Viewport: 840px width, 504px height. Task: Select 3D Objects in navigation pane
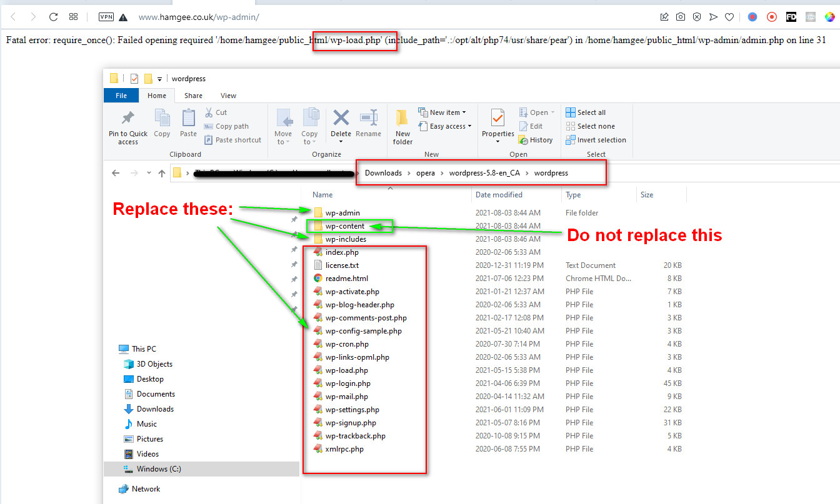pos(154,364)
